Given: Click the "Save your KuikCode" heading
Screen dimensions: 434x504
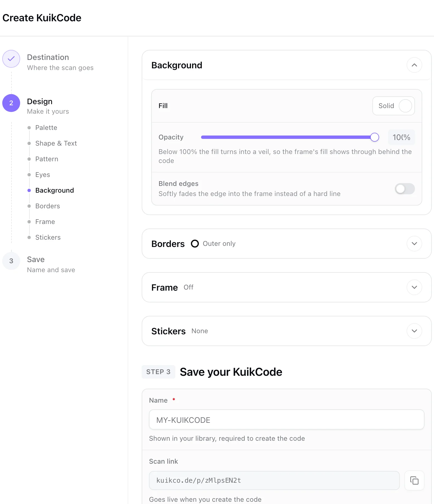Looking at the screenshot, I should [231, 372].
